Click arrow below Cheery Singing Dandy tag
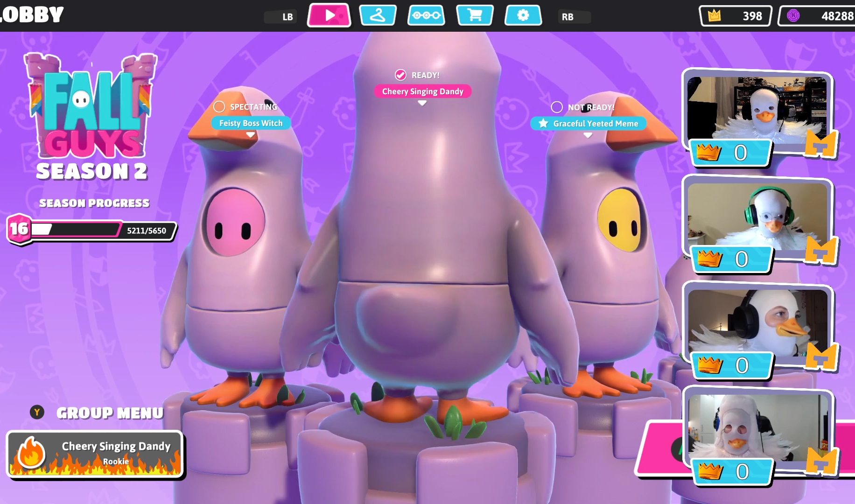This screenshot has width=855, height=504. tap(422, 103)
